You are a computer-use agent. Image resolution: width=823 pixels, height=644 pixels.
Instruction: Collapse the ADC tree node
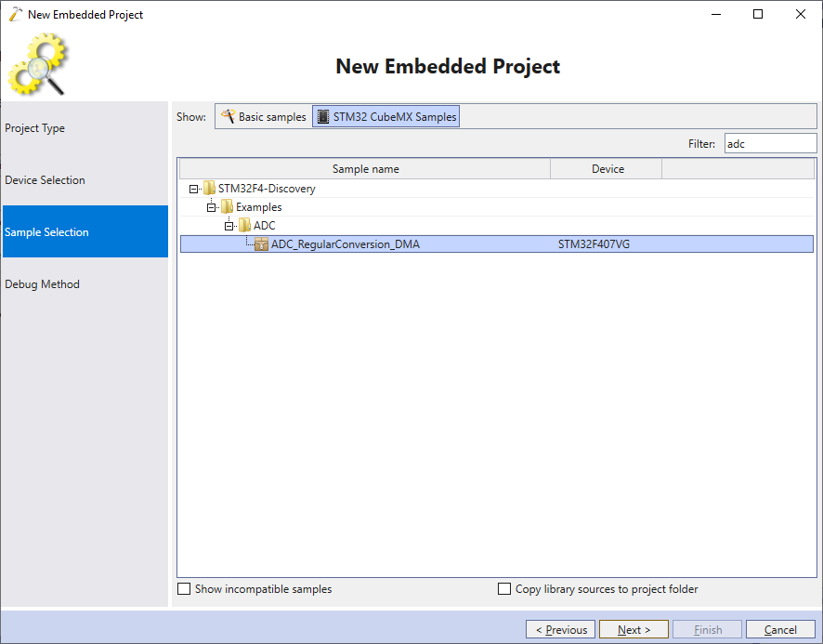click(x=229, y=227)
